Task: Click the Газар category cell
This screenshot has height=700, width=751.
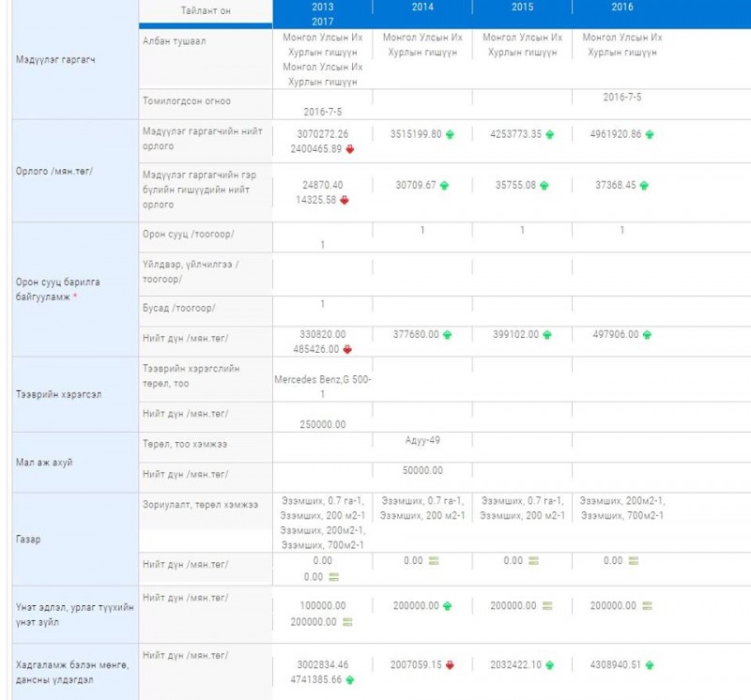Action: coord(75,540)
